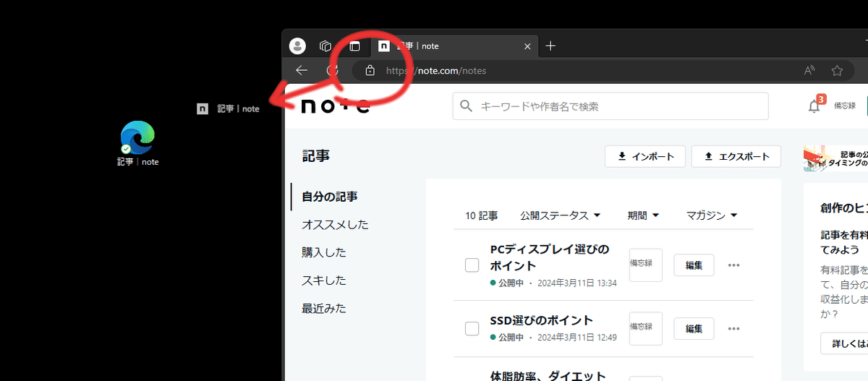This screenshot has width=868, height=381.
Task: Select スキした in the sidebar
Action: point(324,281)
